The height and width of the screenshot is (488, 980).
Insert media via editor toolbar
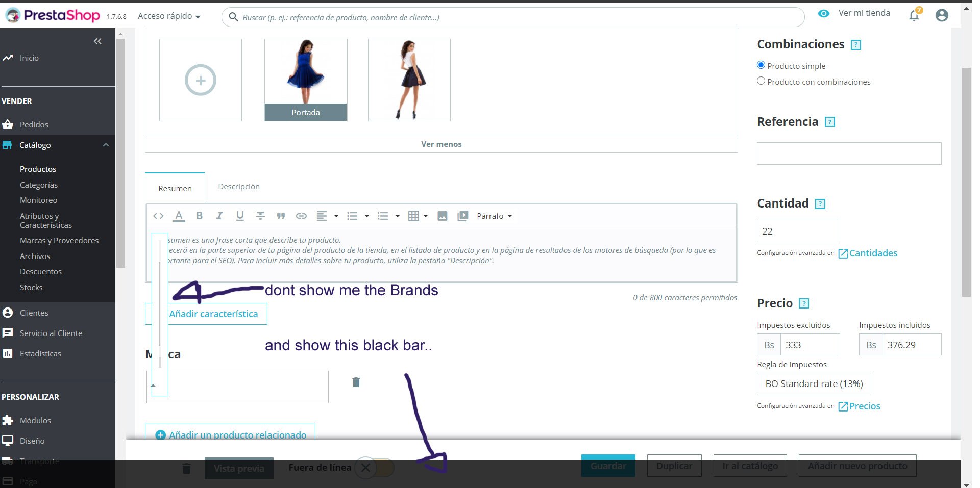click(x=463, y=216)
